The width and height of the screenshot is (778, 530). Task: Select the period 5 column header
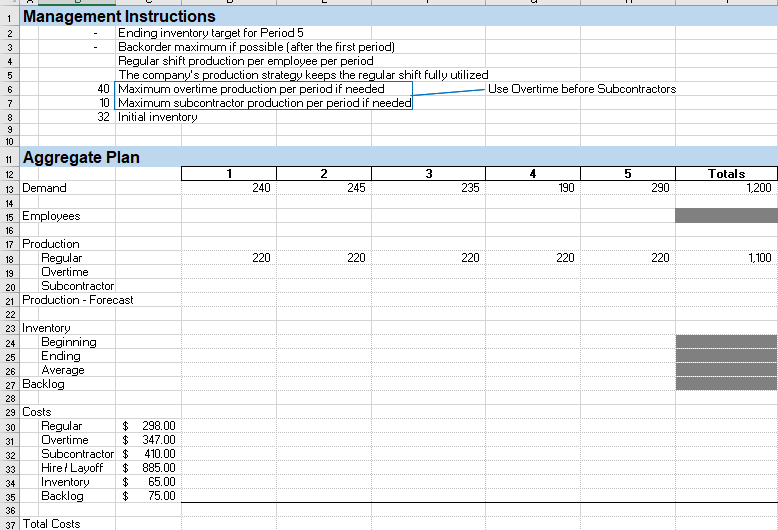coord(628,174)
